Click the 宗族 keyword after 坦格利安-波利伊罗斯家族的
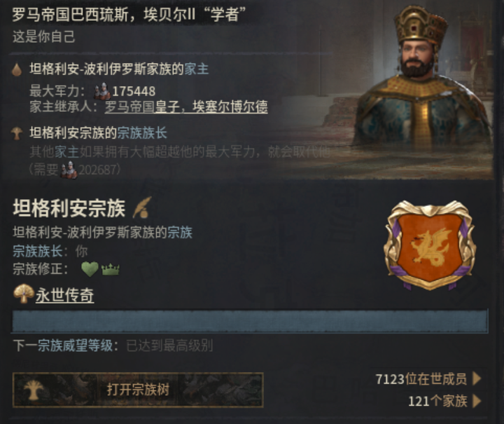Screen dimensions: 504x424 (180, 232)
